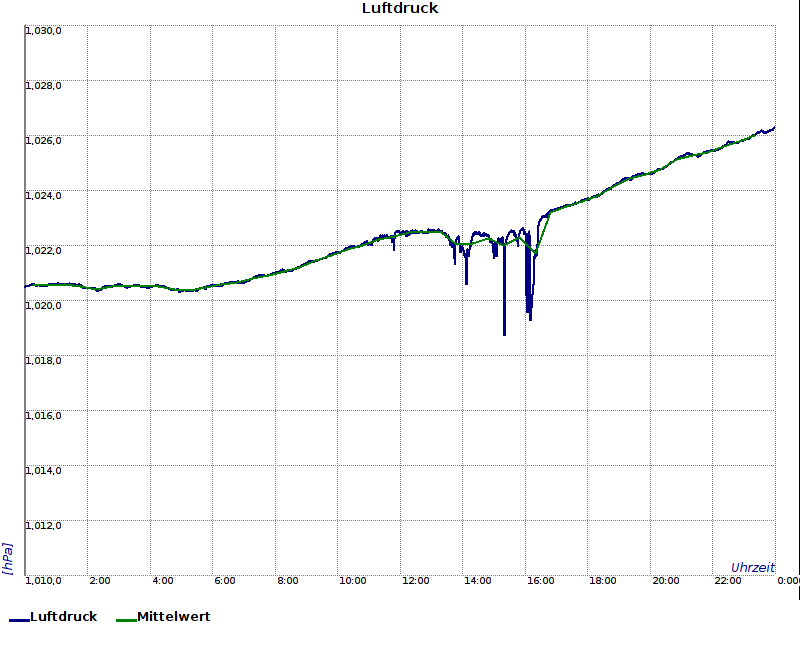
Task: Click the 1,014,0 y-axis value
Action: (x=43, y=471)
